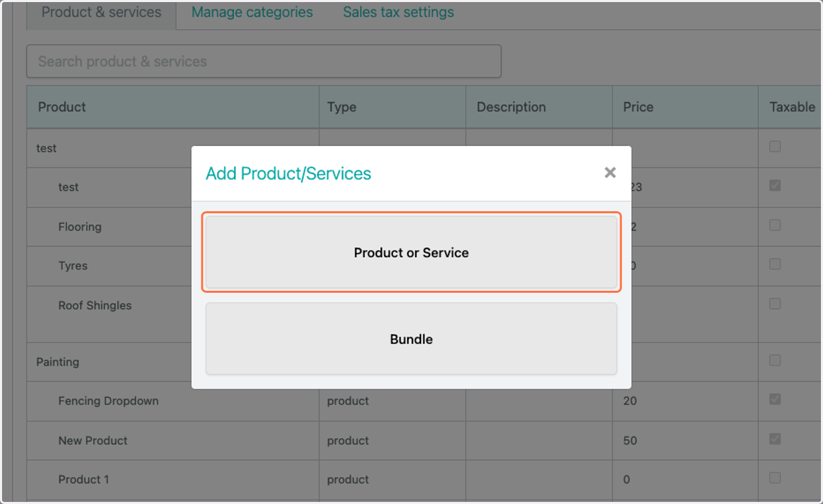Click the Product column header
Image resolution: width=823 pixels, height=504 pixels.
point(173,107)
